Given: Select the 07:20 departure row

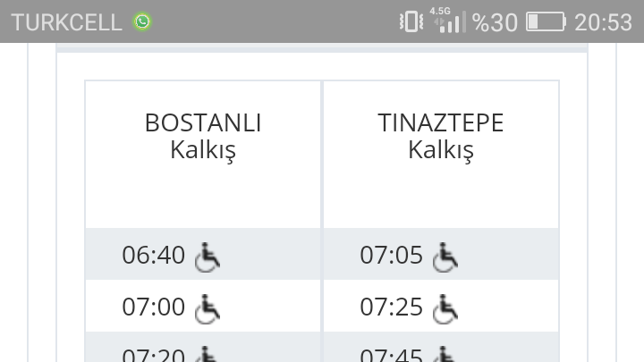Looking at the screenshot, I should [203, 347].
